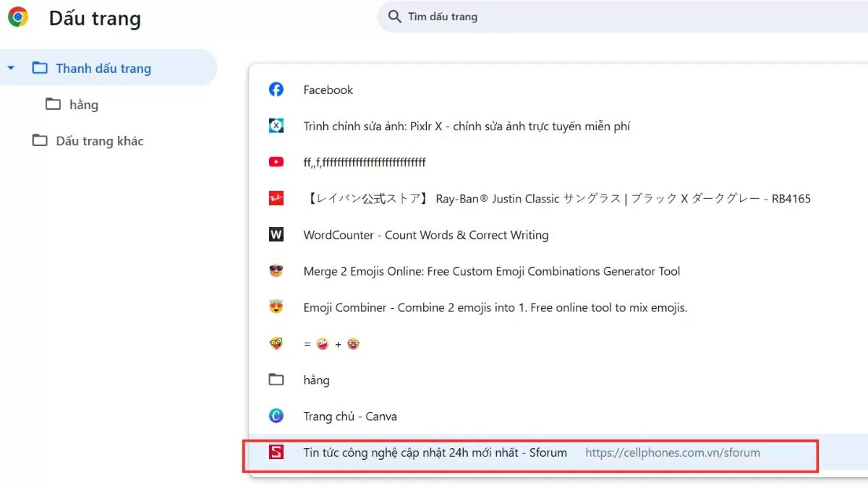Click the Chrome logo icon
Viewport: 868px width, 488px height.
(x=18, y=17)
